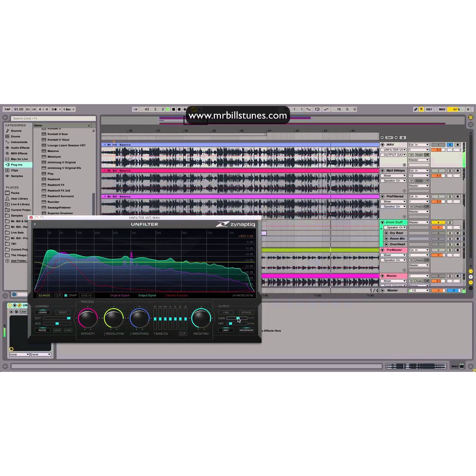Click the next locator arrow
Viewport: 476px width, 476px height.
click(x=396, y=138)
